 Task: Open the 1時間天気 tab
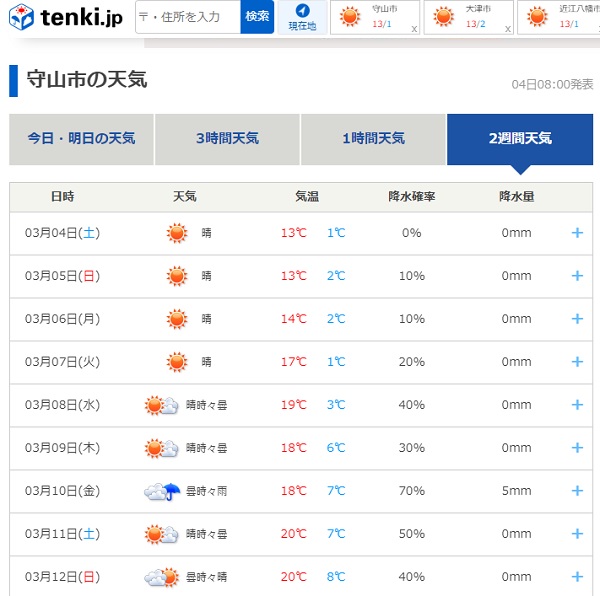point(373,139)
